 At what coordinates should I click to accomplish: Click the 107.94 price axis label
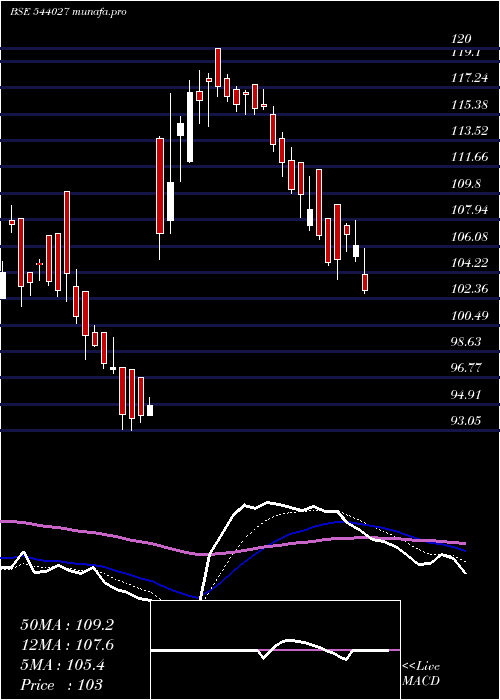point(470,210)
